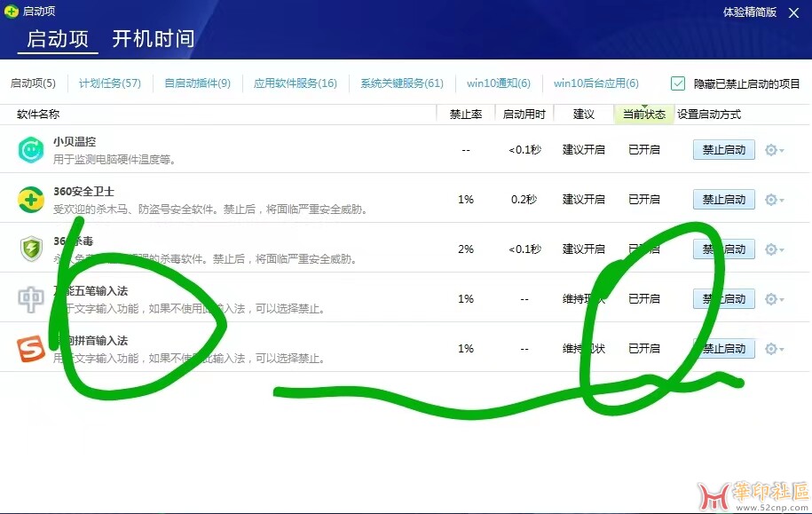This screenshot has width=812, height=514.
Task: Click the 五笔输入法 app icon
Action: [31, 299]
